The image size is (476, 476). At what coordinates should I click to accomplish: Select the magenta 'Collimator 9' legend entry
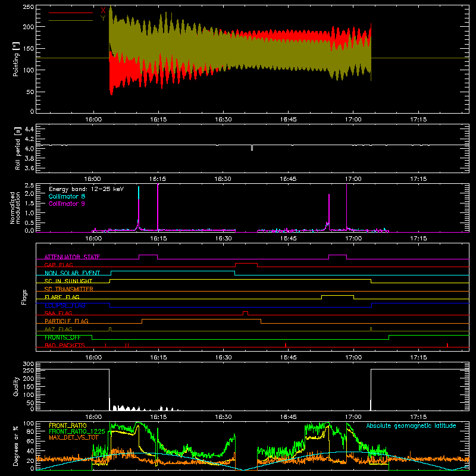point(67,203)
